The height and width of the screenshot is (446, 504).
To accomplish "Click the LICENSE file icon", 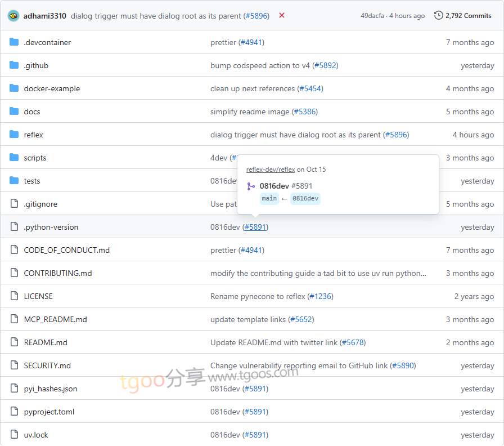I will 14,296.
